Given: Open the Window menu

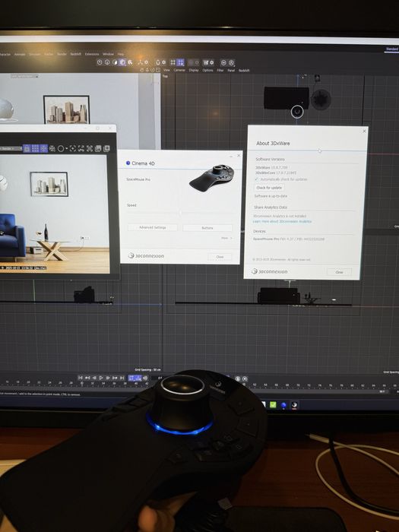Looking at the screenshot, I should point(108,54).
